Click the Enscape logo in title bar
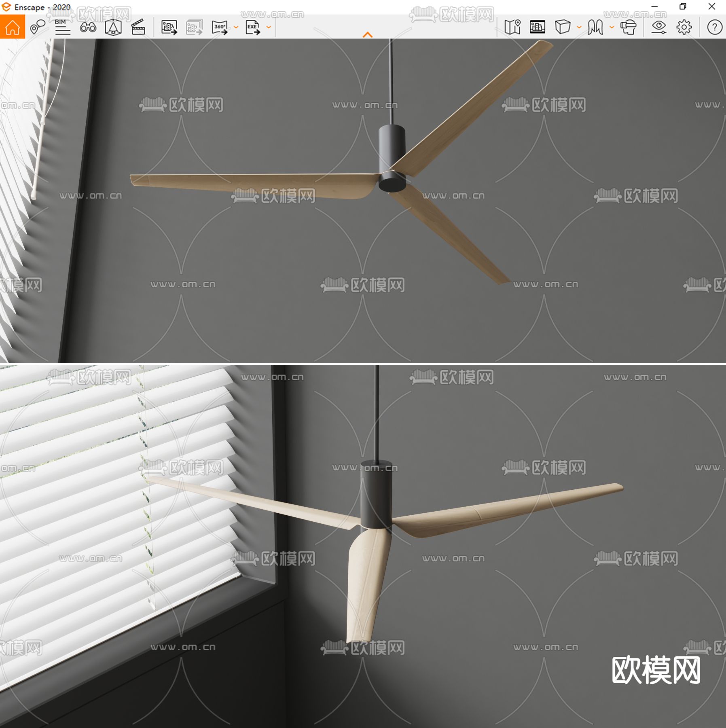Screen dimensions: 726x728 tap(6, 7)
